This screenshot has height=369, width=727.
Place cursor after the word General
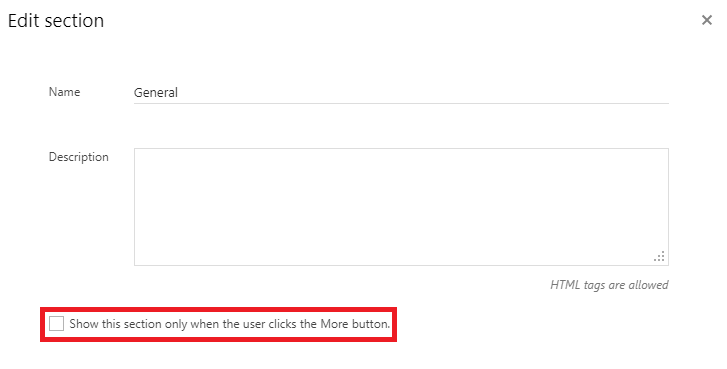coord(179,93)
